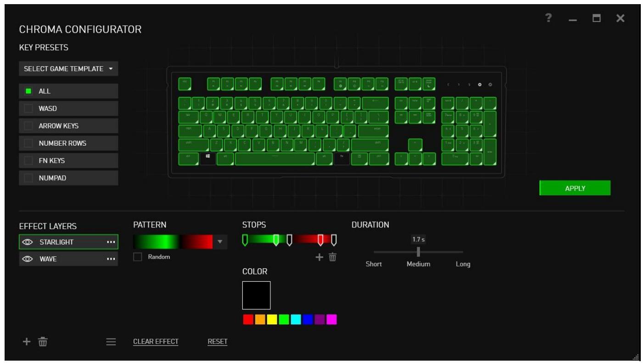Select the M key on the keyboard
This screenshot has height=363, width=644.
301,145
